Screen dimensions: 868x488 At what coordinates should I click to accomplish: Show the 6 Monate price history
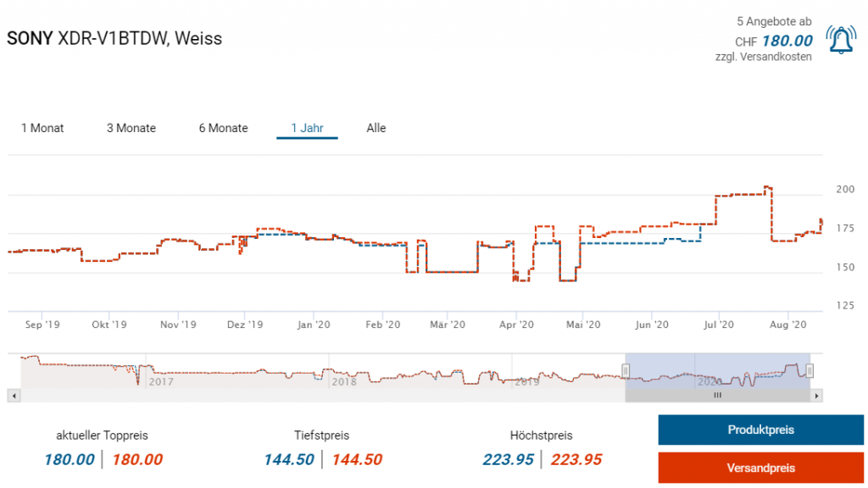tap(223, 128)
